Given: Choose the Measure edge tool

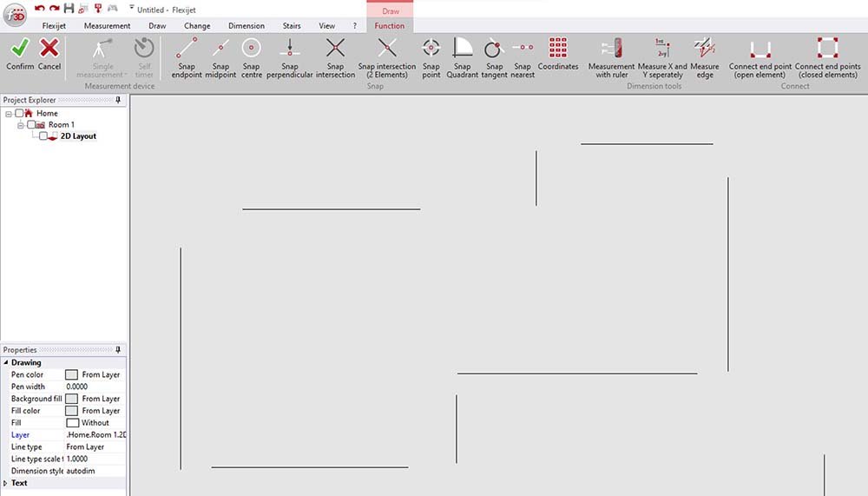Looking at the screenshot, I should coord(705,57).
